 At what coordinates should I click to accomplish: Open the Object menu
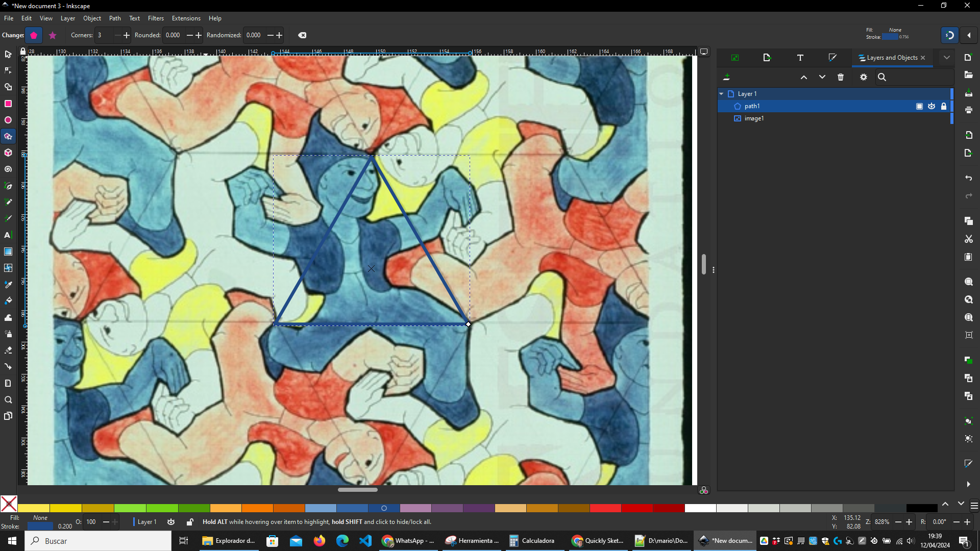[x=92, y=18]
